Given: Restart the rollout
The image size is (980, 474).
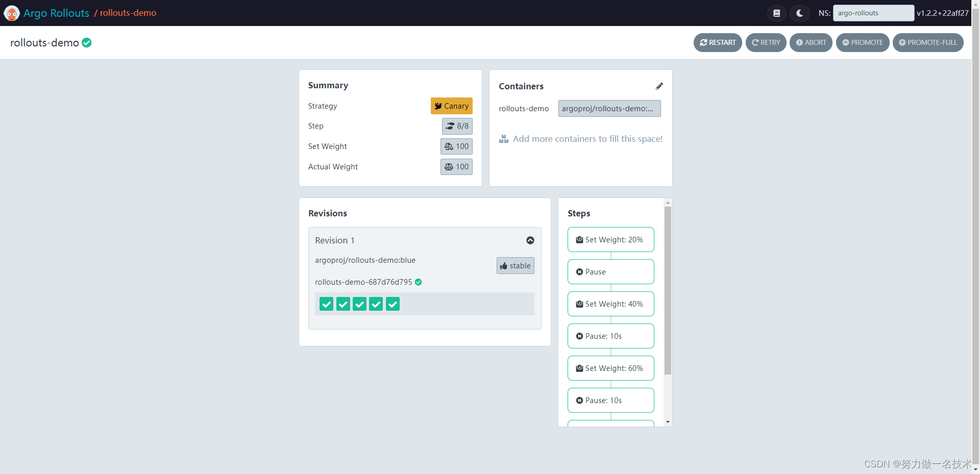Looking at the screenshot, I should (718, 42).
